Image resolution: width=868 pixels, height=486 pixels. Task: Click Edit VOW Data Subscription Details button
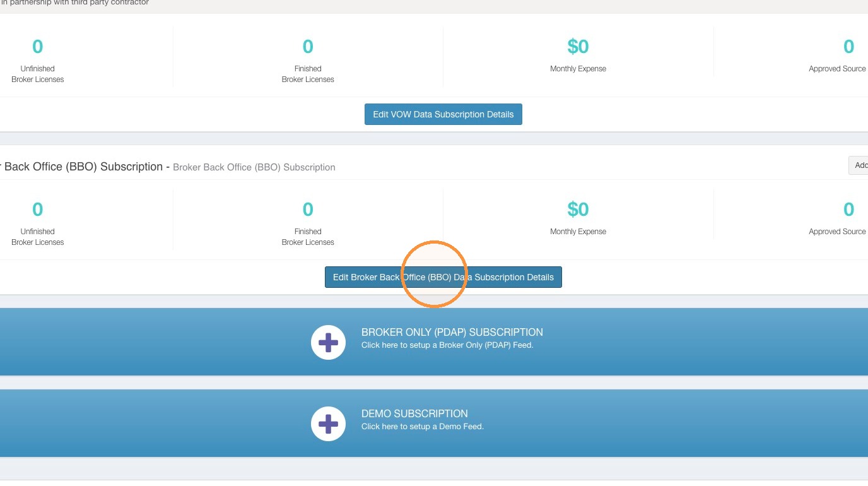(x=443, y=114)
